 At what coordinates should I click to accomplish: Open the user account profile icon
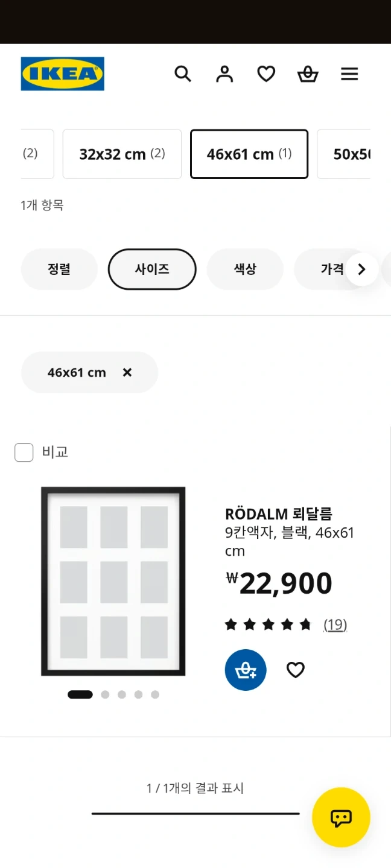point(224,74)
